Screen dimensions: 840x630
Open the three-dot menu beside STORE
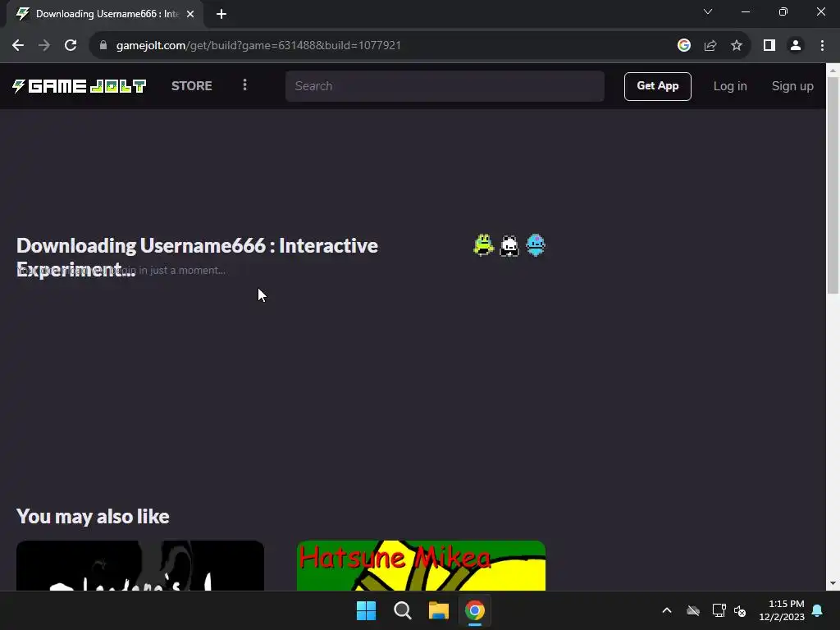click(244, 85)
